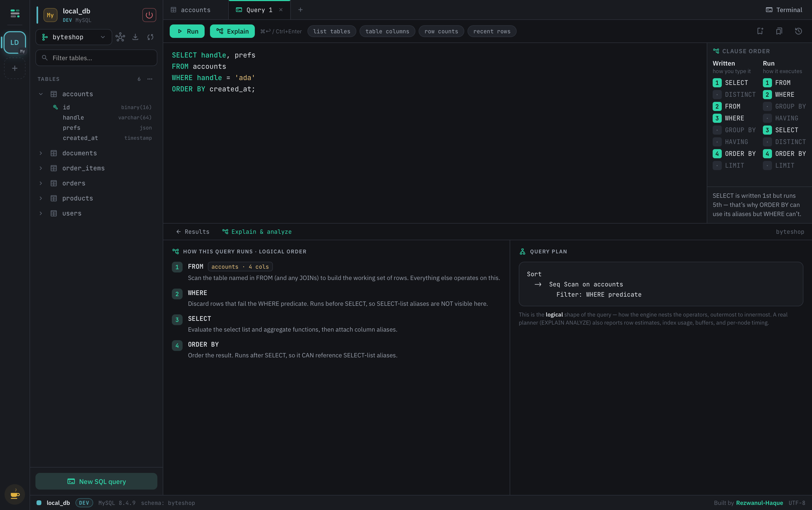The width and height of the screenshot is (812, 510).
Task: Open the Rezwanul-Haque link
Action: pyautogui.click(x=759, y=503)
